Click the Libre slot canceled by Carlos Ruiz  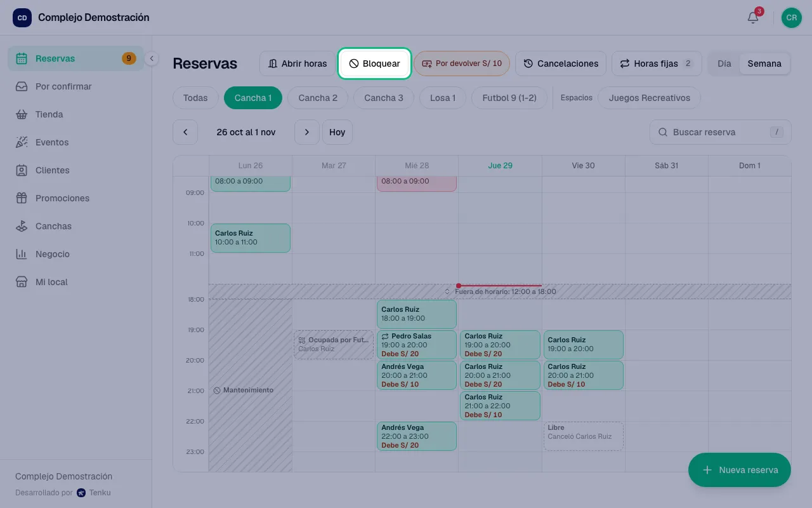tap(584, 436)
